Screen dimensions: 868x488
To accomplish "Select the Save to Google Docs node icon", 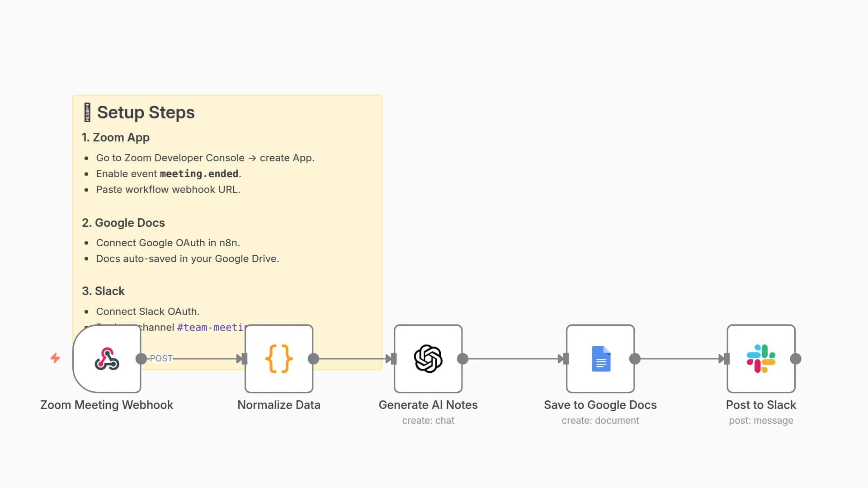I will point(600,359).
